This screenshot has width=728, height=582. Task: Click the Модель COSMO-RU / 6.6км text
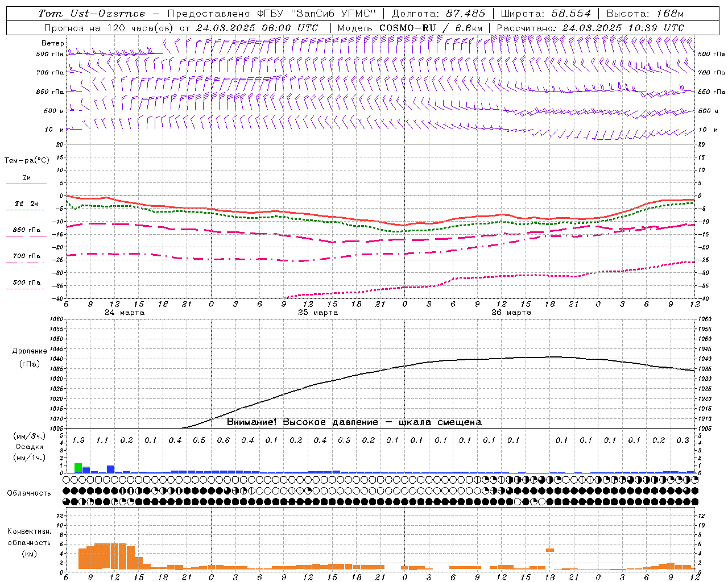410,28
